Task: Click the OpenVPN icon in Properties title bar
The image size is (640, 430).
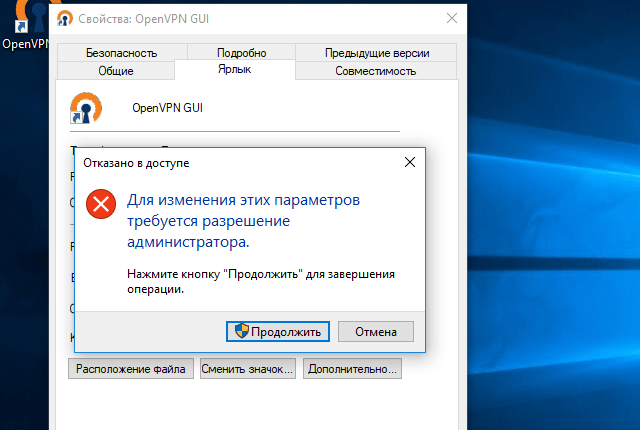Action: 64,18
